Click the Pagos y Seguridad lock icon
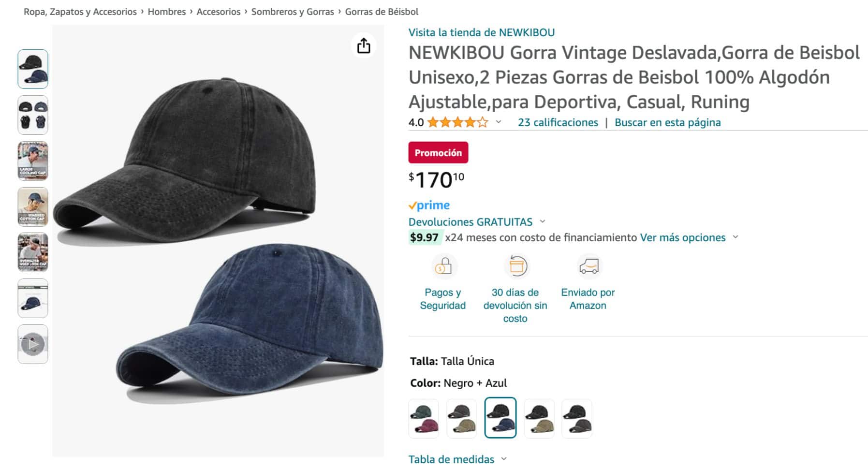Image resolution: width=868 pixels, height=470 pixels. pos(443,266)
